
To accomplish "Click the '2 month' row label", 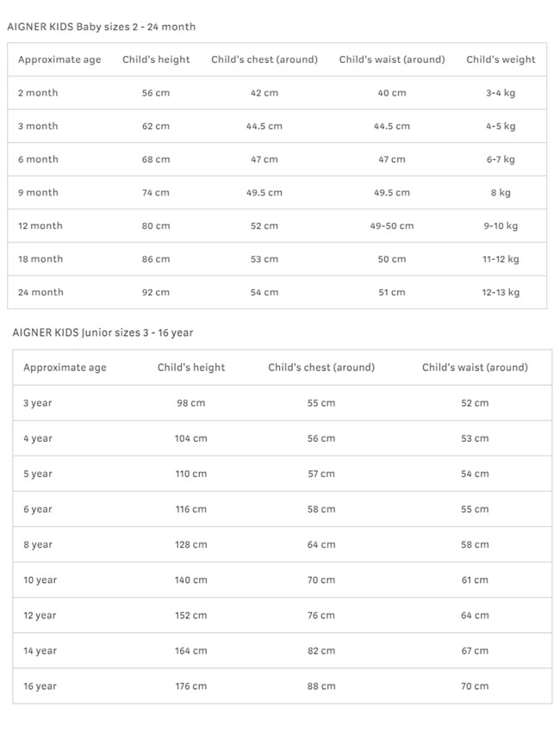I will [x=38, y=93].
